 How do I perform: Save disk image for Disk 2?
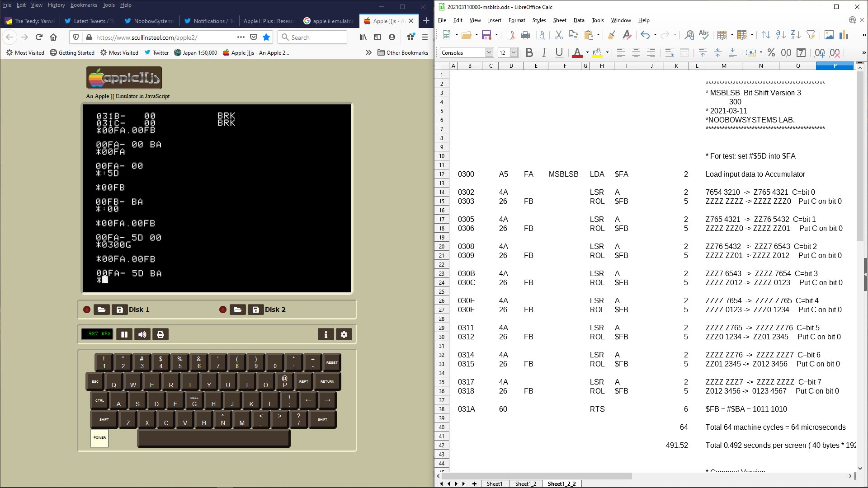[x=255, y=310]
